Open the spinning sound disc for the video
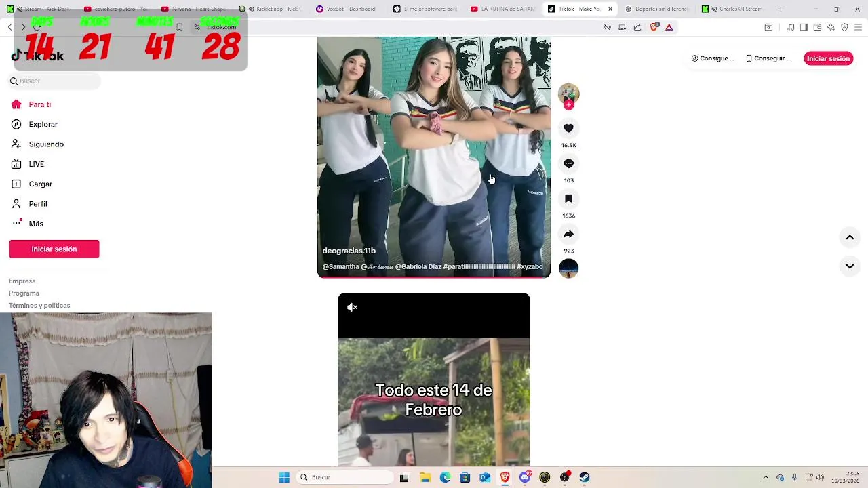The height and width of the screenshot is (488, 868). pyautogui.click(x=568, y=268)
